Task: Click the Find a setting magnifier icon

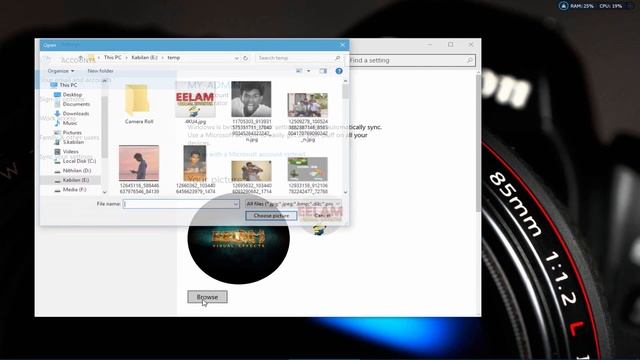Action: 470,60
